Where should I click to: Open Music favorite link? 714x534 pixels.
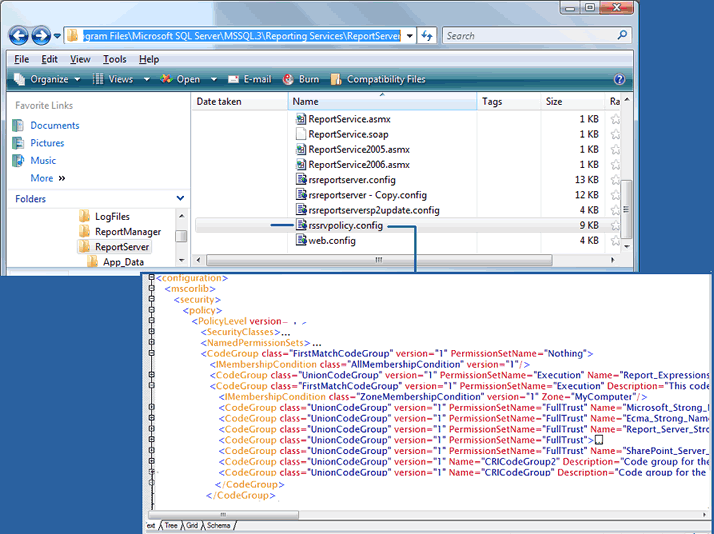pyautogui.click(x=43, y=160)
